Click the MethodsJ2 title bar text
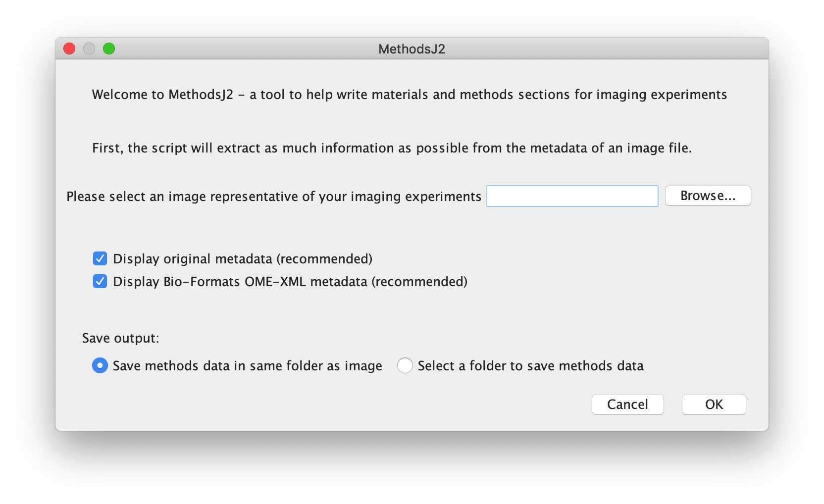 point(412,49)
